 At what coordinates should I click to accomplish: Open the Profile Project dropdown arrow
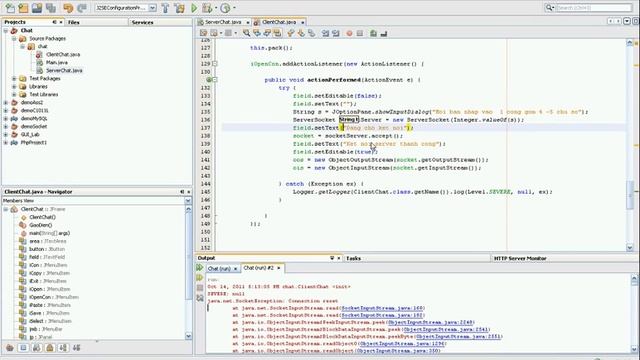(234, 8)
